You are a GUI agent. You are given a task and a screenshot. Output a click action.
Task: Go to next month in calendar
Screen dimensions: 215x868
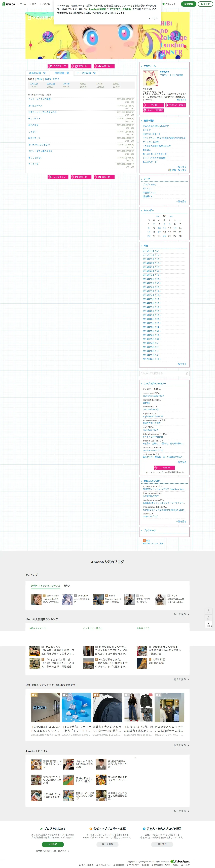point(171,216)
